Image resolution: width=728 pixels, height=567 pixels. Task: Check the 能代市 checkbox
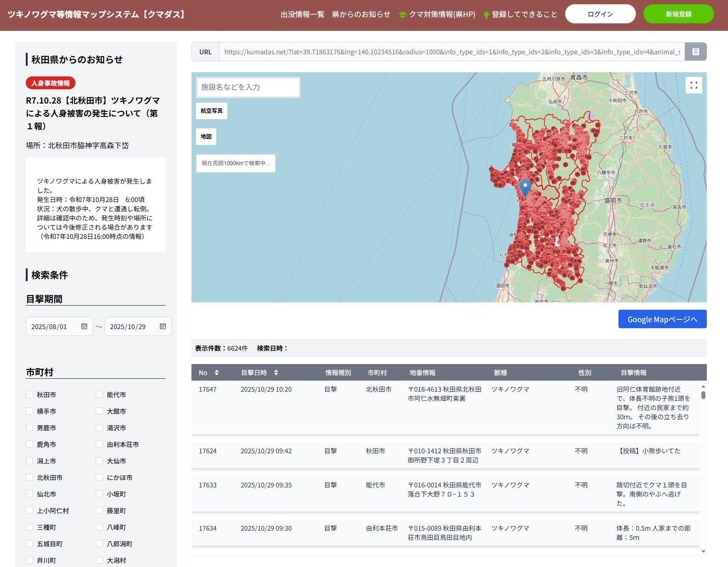99,394
